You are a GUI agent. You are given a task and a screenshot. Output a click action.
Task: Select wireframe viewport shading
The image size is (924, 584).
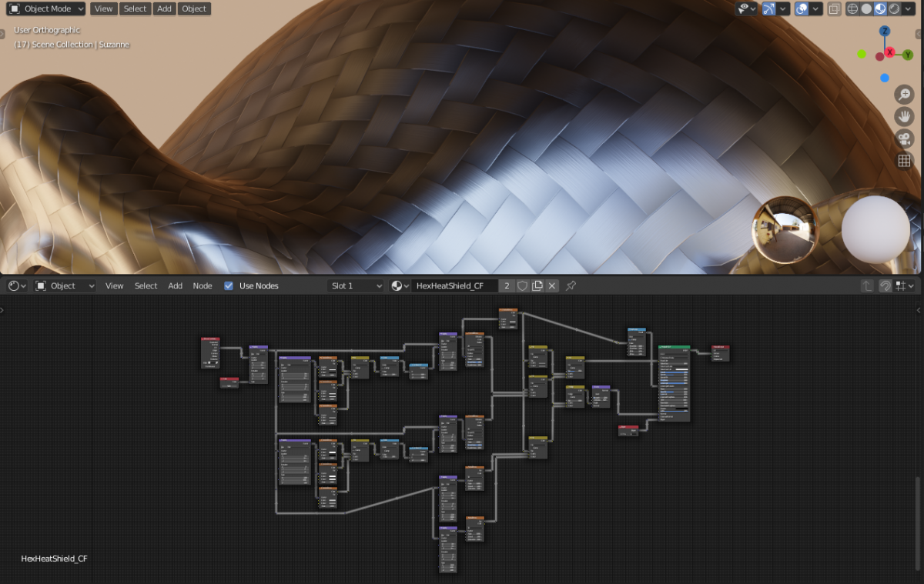852,9
